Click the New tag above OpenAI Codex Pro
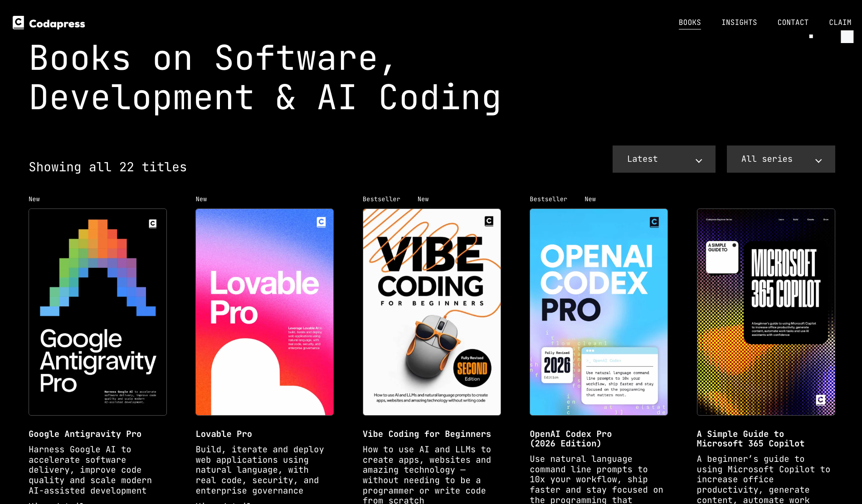862x504 pixels. [590, 199]
